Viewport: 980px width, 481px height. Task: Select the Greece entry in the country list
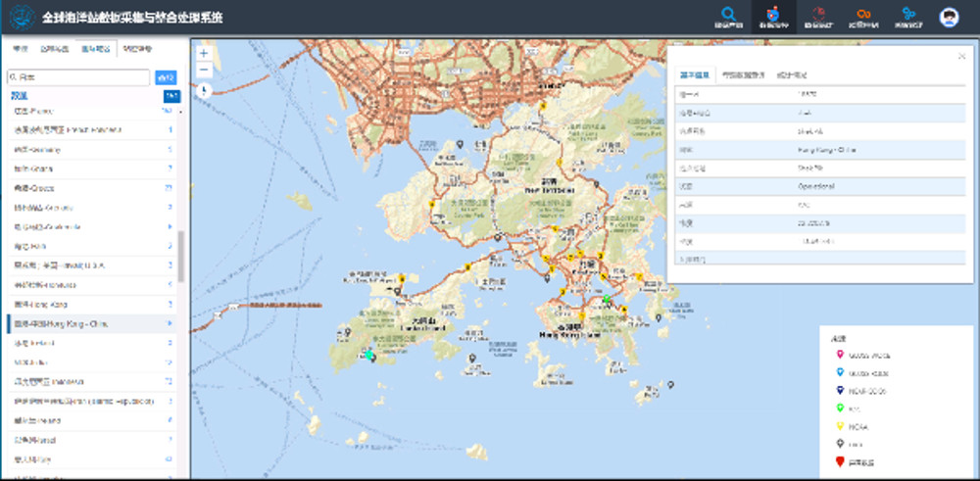pyautogui.click(x=88, y=187)
